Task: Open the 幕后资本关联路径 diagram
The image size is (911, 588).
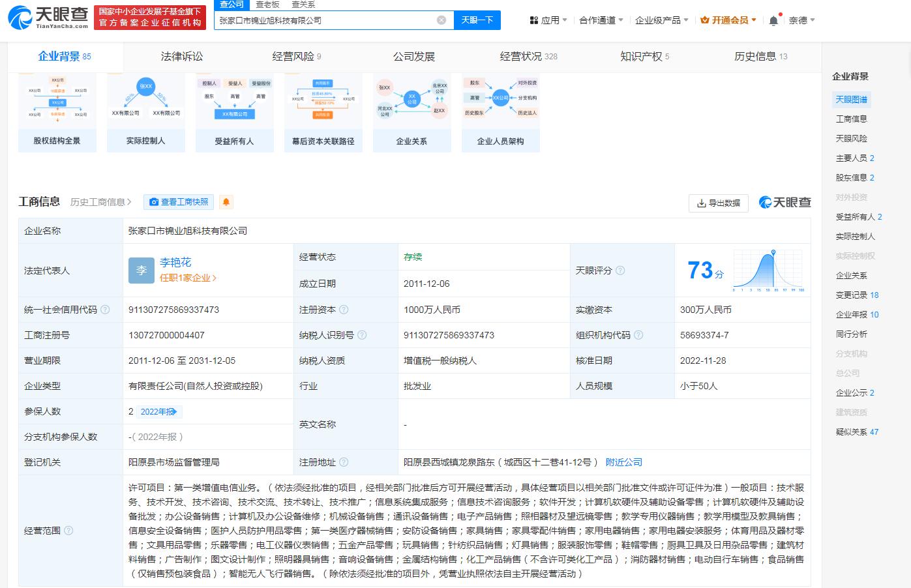Action: 323,113
